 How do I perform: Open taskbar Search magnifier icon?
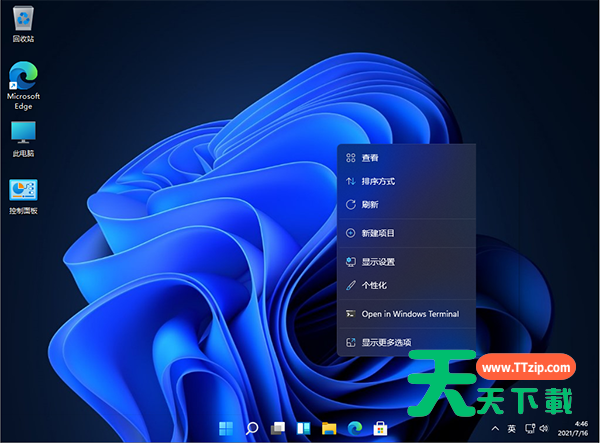[252, 428]
